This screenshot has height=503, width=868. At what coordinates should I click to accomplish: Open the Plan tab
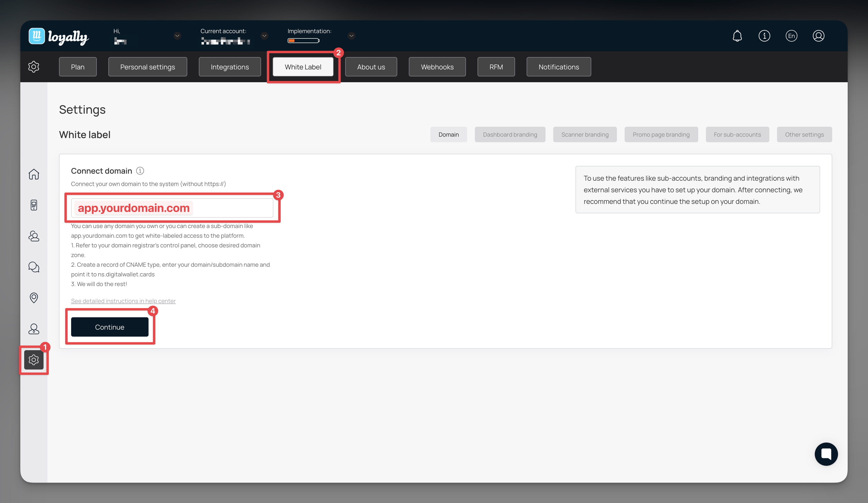point(78,67)
